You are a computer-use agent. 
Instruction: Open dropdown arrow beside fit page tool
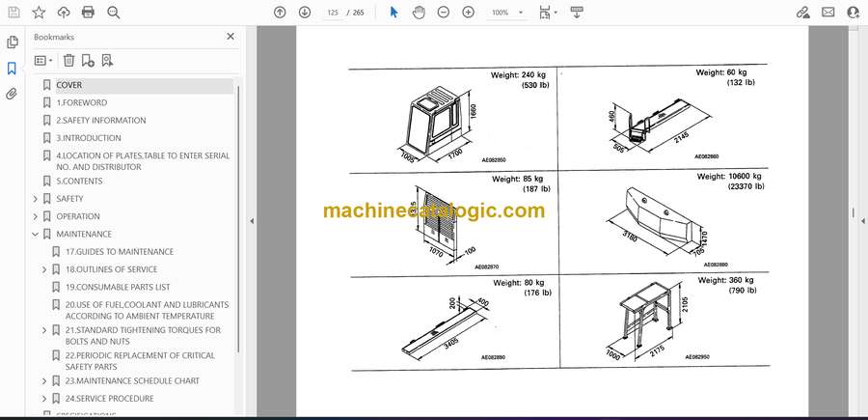556,13
